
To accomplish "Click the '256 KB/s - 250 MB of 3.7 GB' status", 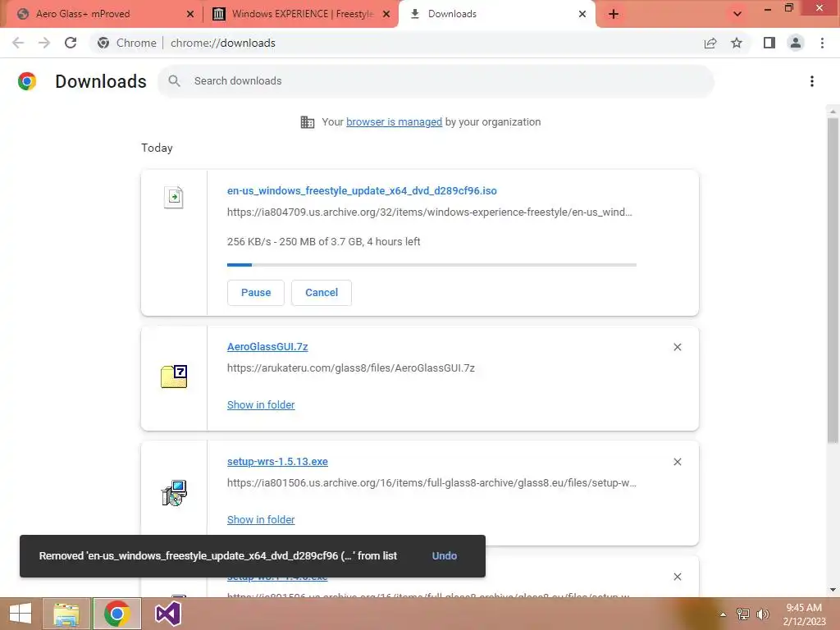I will click(x=323, y=242).
